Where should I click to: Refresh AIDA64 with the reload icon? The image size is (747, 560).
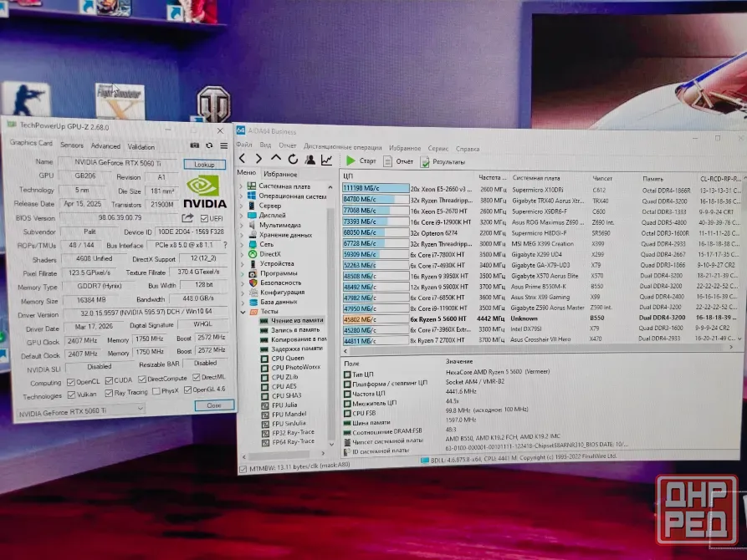[293, 159]
